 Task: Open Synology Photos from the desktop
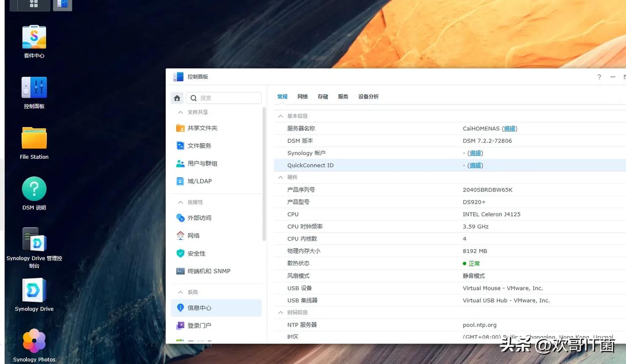34,342
